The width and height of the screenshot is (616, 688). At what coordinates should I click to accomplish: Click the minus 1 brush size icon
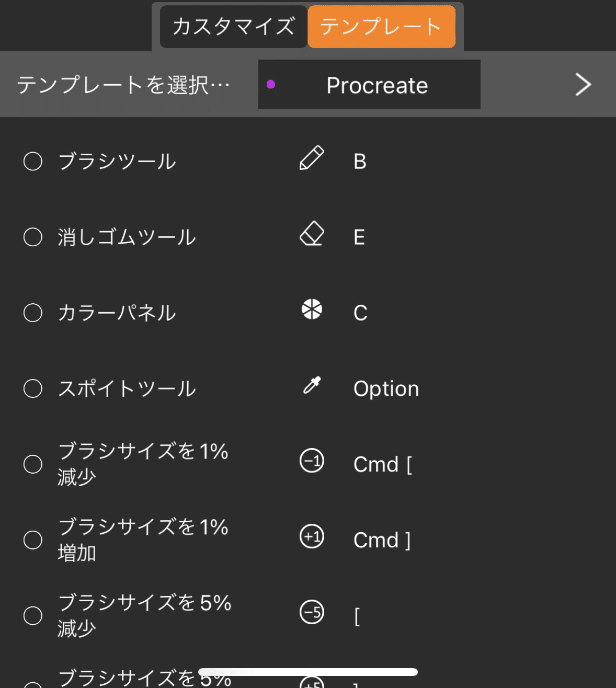[x=312, y=461]
